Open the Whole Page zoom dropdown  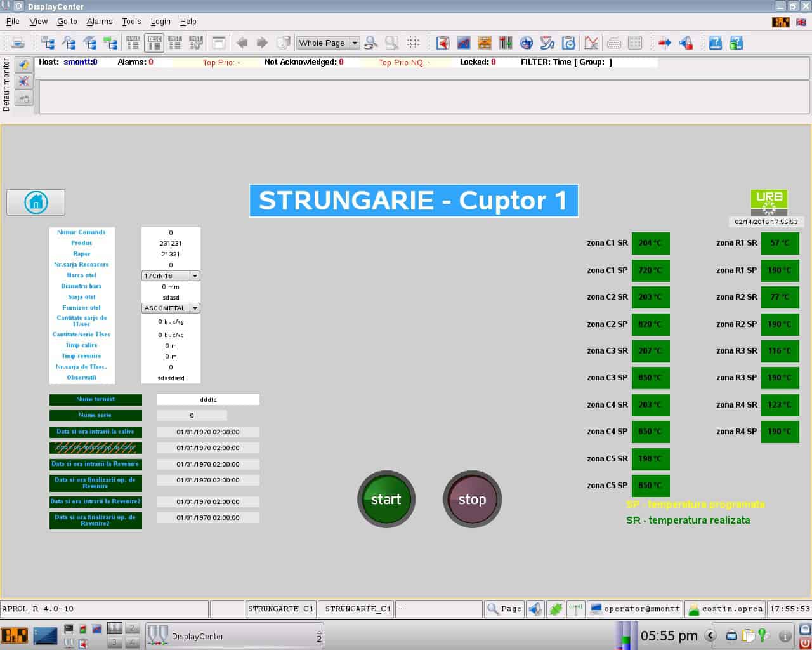(355, 43)
